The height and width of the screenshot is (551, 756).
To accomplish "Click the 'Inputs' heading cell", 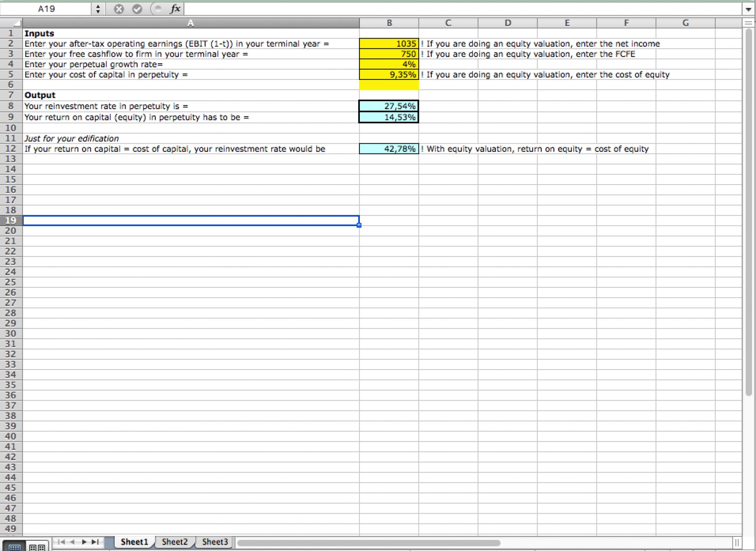I will 191,33.
